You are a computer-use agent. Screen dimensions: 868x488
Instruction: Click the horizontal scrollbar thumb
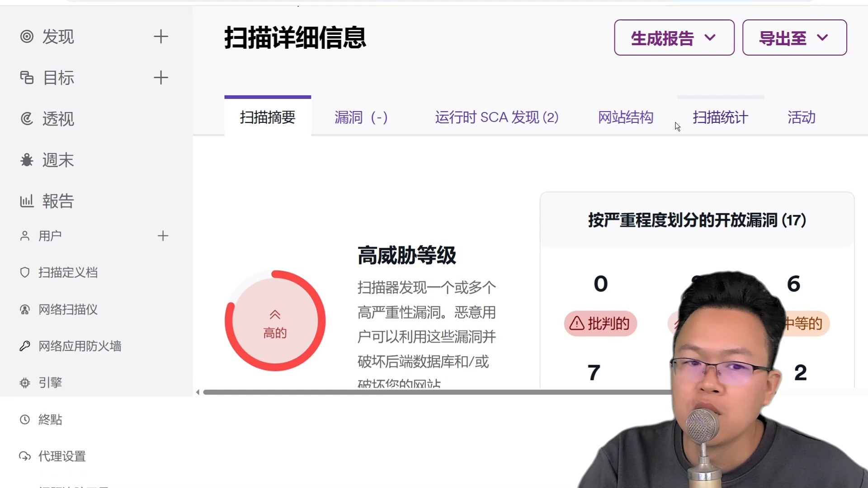(x=437, y=392)
